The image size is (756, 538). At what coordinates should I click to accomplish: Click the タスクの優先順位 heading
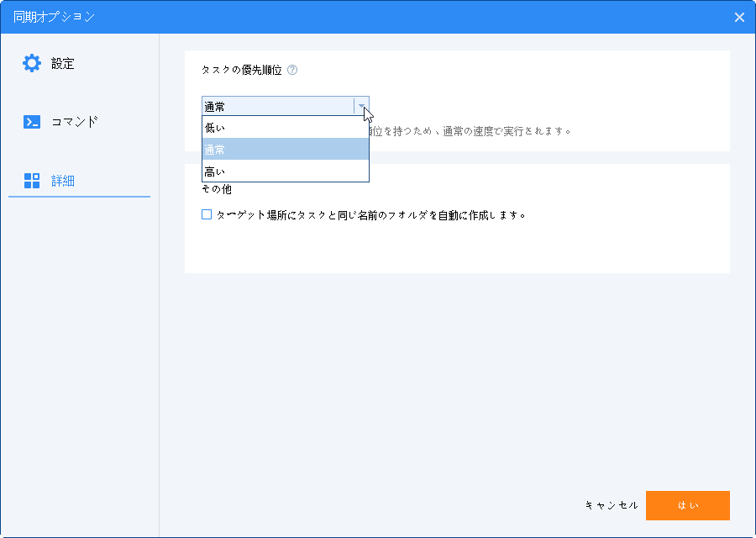coord(242,71)
